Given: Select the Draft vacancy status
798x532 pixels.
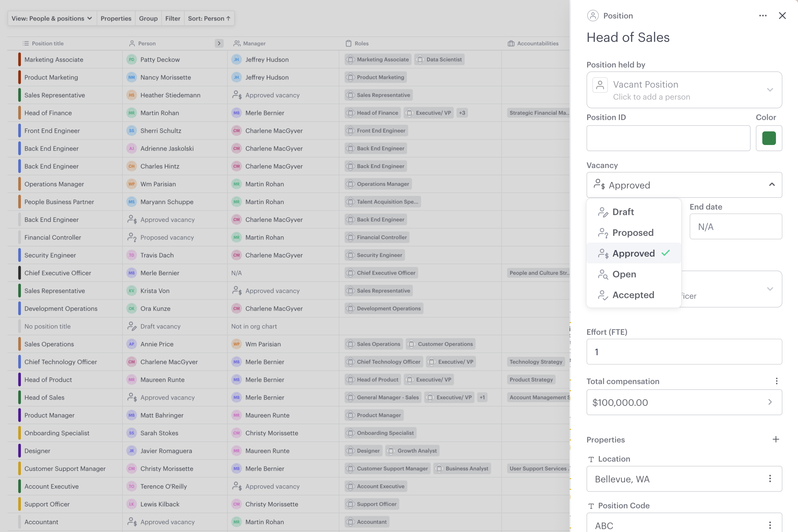Looking at the screenshot, I should point(623,212).
